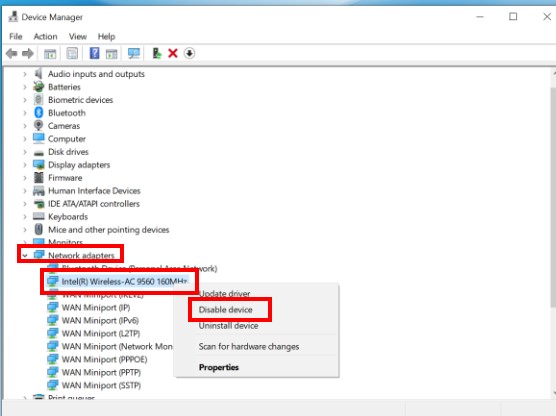
Task: Click the Disable device down-arrow toolbar icon
Action: coord(189,54)
